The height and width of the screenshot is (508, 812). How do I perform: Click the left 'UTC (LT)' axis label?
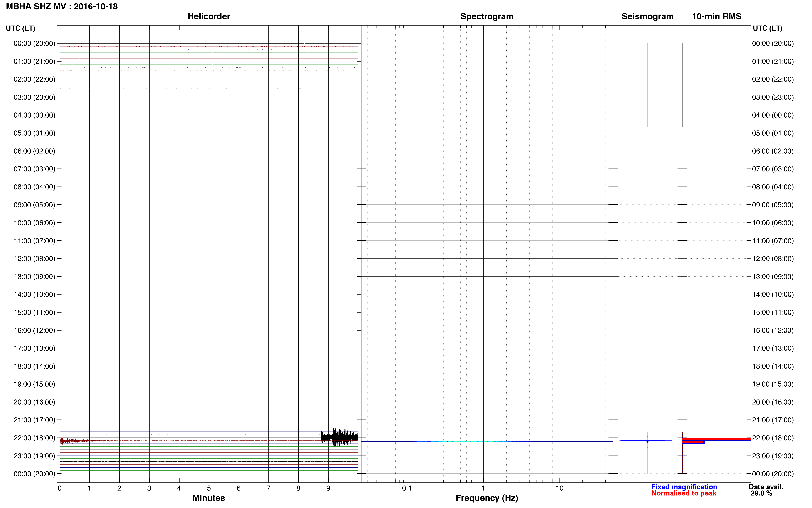(21, 28)
